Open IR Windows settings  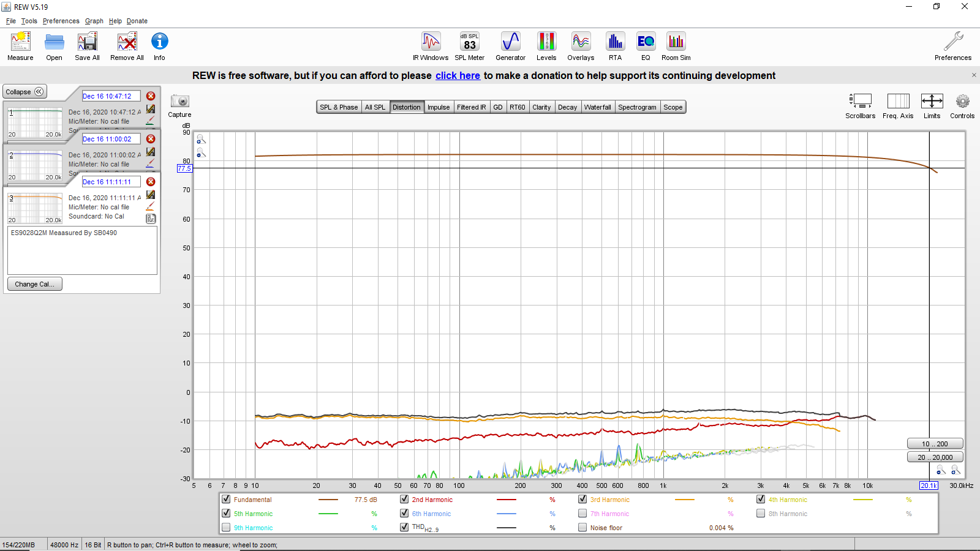(x=431, y=42)
